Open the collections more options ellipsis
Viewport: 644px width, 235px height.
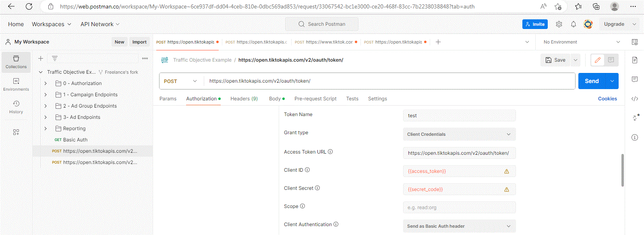pyautogui.click(x=145, y=58)
